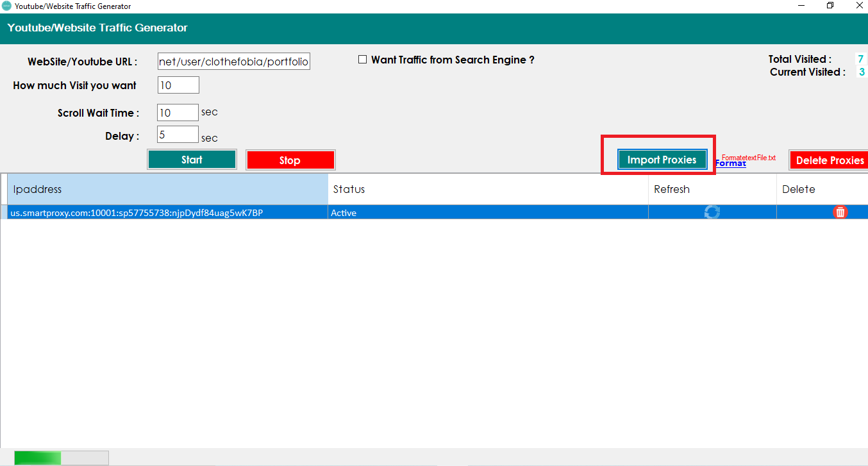Click the WebSite/Youtube URL input field
Viewport: 868px width, 466px height.
(x=233, y=61)
